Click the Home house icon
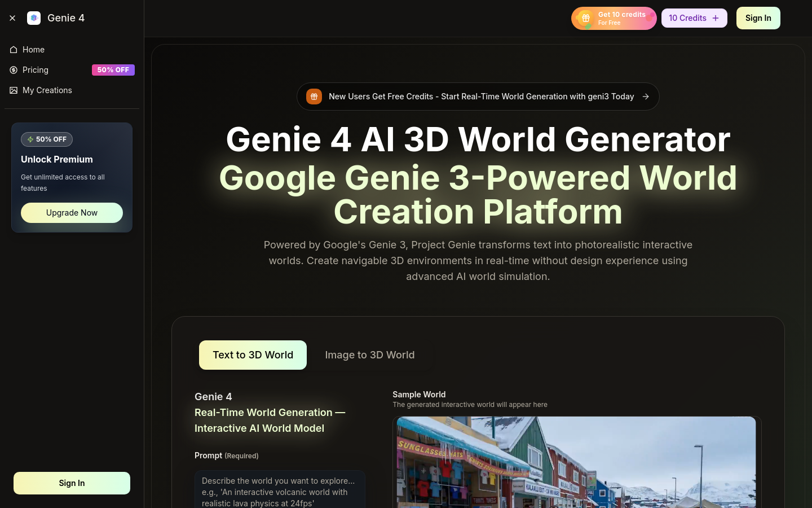The height and width of the screenshot is (508, 812). coord(14,50)
